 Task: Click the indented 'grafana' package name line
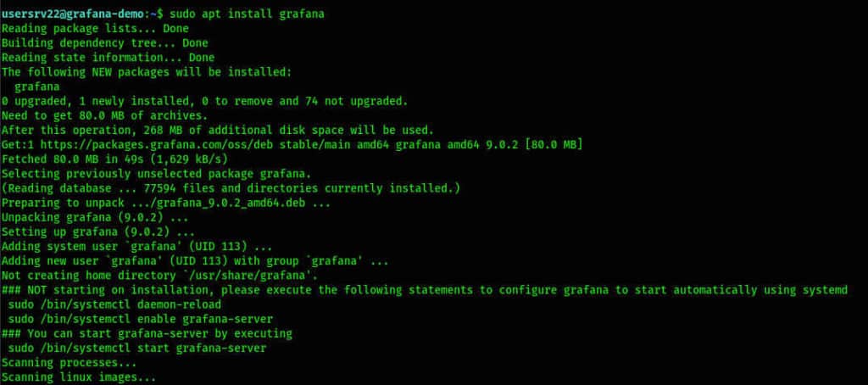[x=37, y=86]
